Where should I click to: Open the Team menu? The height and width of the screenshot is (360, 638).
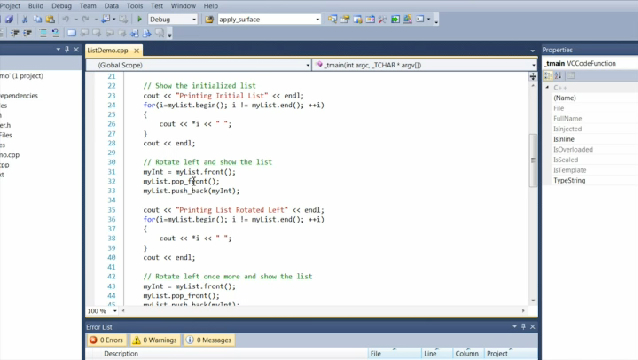tap(88, 6)
